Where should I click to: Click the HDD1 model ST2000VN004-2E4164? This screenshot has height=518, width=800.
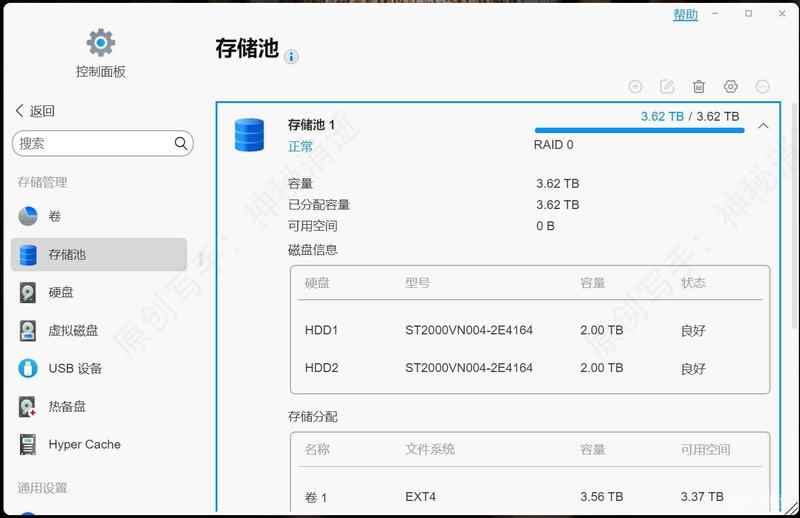[x=469, y=330]
